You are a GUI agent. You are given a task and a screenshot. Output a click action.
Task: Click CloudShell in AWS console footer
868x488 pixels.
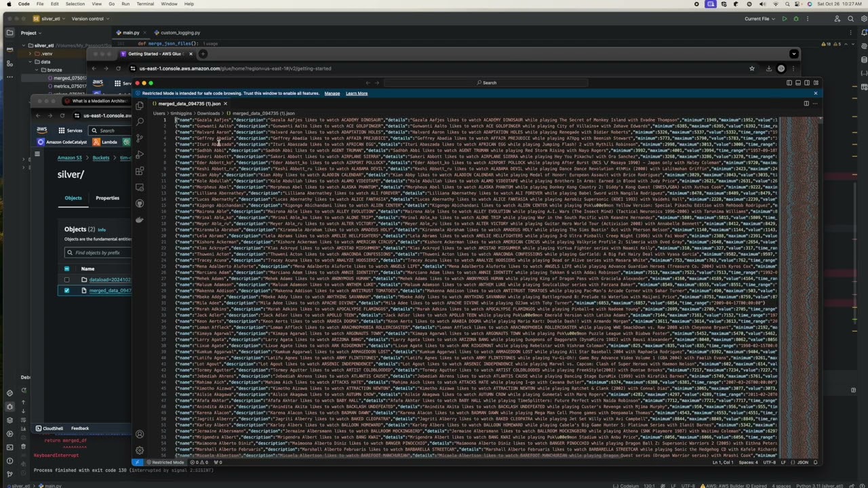pyautogui.click(x=50, y=428)
